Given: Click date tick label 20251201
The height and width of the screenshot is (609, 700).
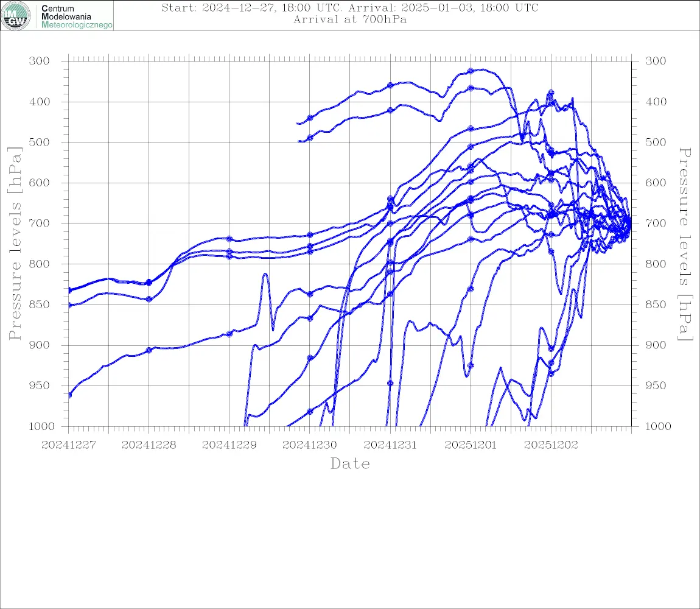Looking at the screenshot, I should tap(471, 445).
